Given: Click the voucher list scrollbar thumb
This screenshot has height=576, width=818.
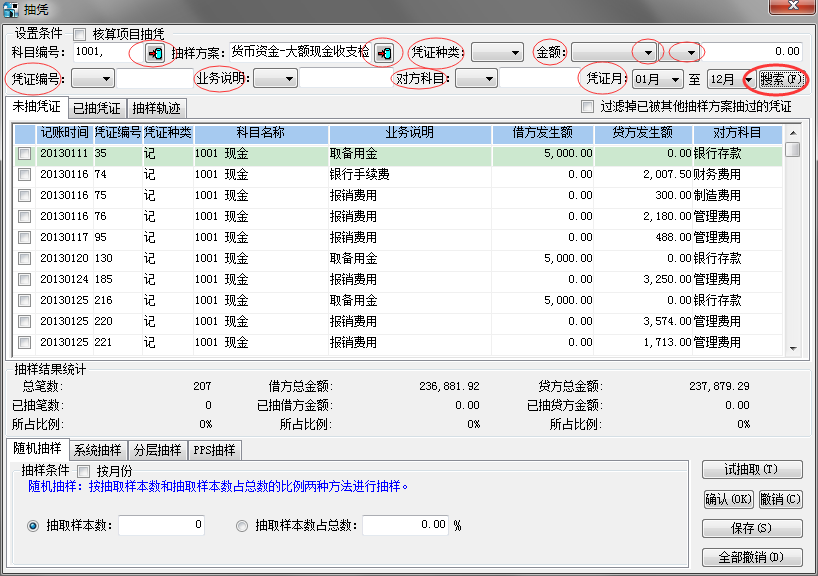Looking at the screenshot, I should coord(793,149).
